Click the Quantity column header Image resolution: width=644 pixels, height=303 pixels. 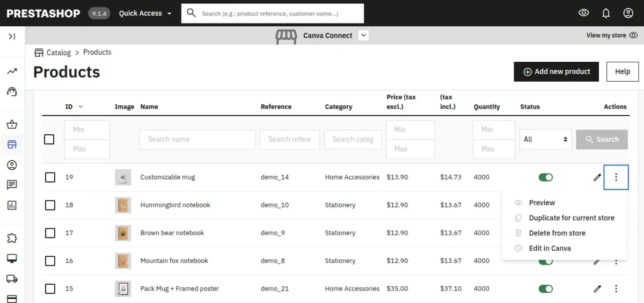[487, 107]
